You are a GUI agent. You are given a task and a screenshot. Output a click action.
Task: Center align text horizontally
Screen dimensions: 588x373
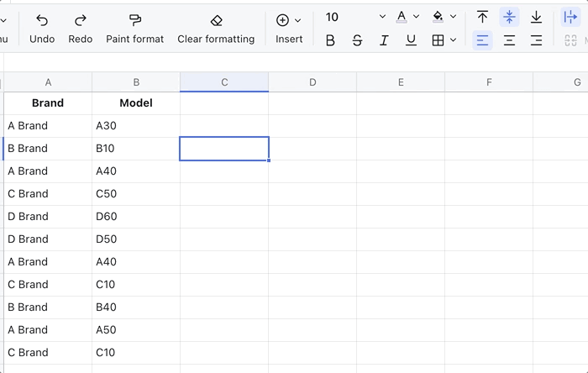(x=509, y=40)
